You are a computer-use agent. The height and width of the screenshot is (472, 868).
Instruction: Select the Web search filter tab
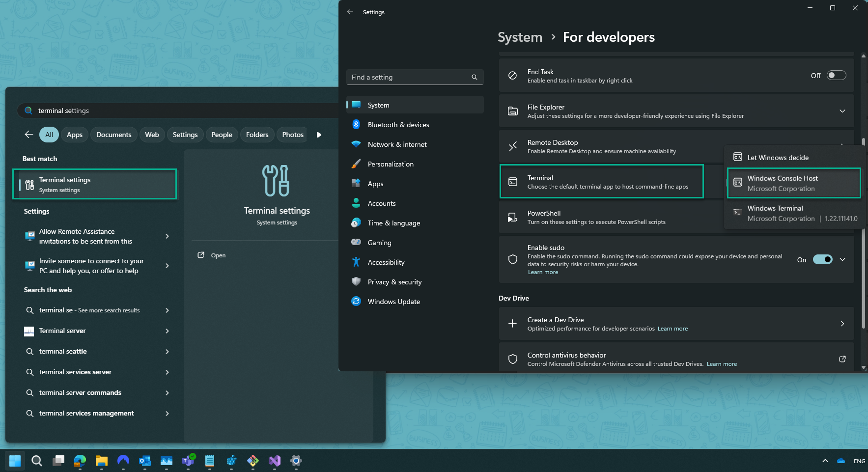pyautogui.click(x=152, y=135)
